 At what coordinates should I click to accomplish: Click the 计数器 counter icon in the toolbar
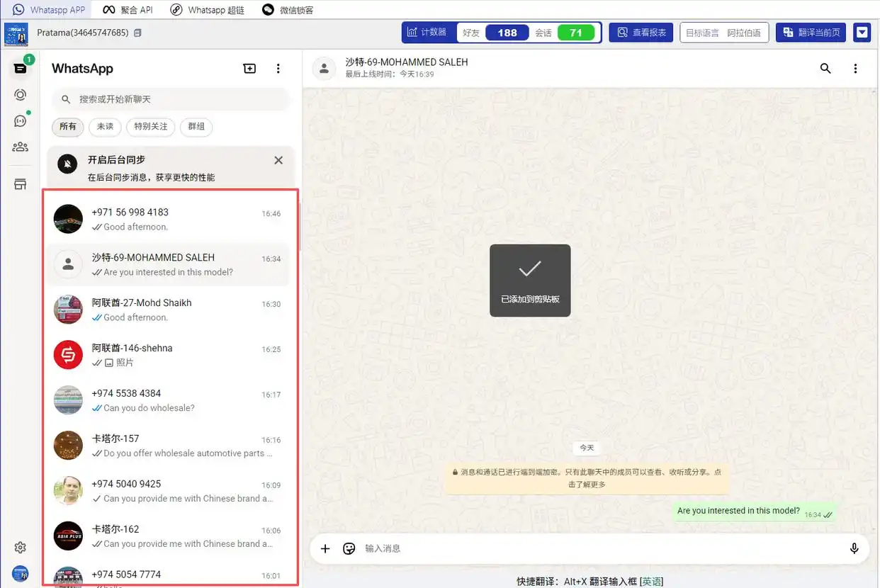tap(428, 32)
